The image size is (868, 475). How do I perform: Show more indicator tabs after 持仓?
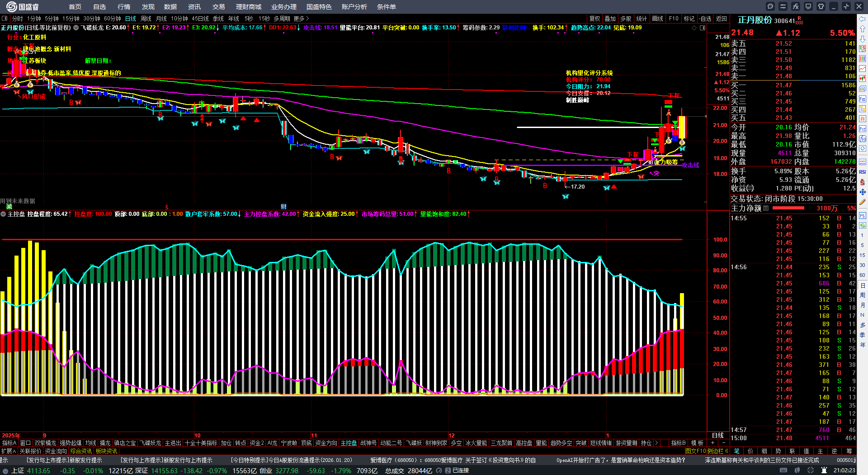coord(656,443)
